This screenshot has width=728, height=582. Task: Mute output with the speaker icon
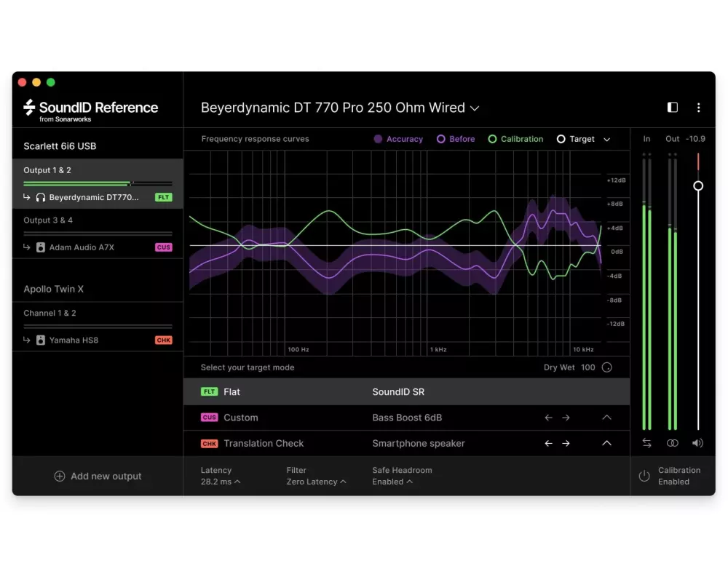(x=697, y=442)
